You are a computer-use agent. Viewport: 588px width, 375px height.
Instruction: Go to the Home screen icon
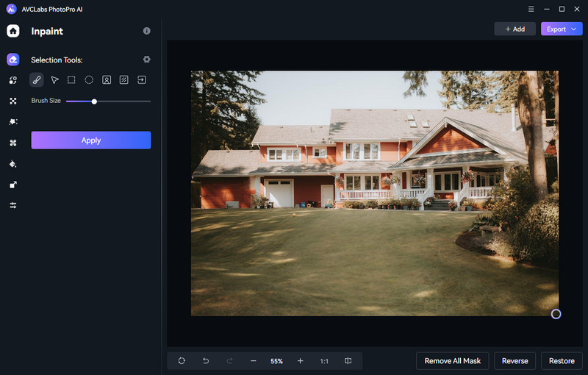(13, 31)
